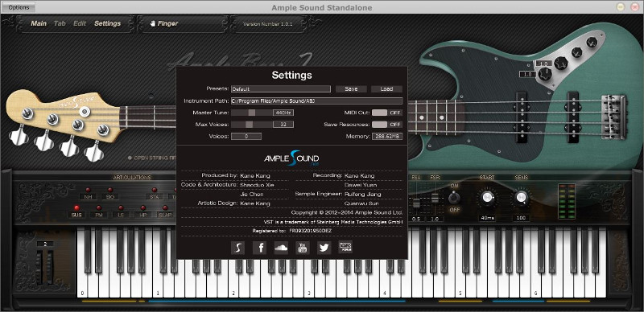
Task: Toggle the Save Resources switch
Action: [x=387, y=124]
